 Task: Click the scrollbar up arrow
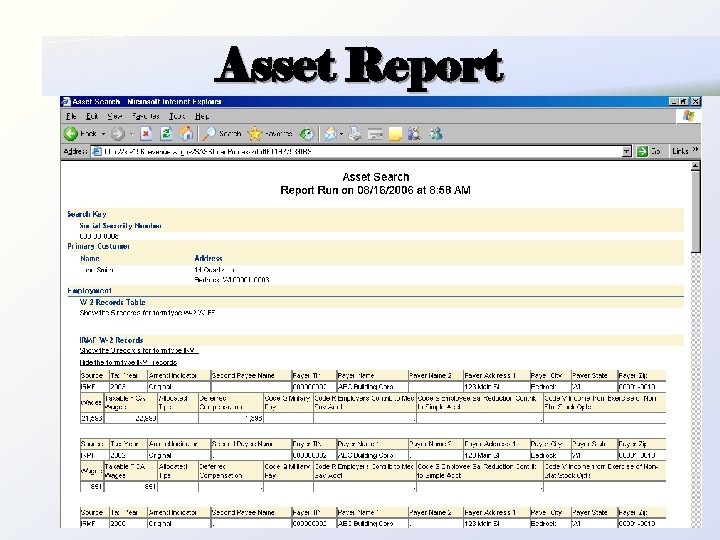696,166
